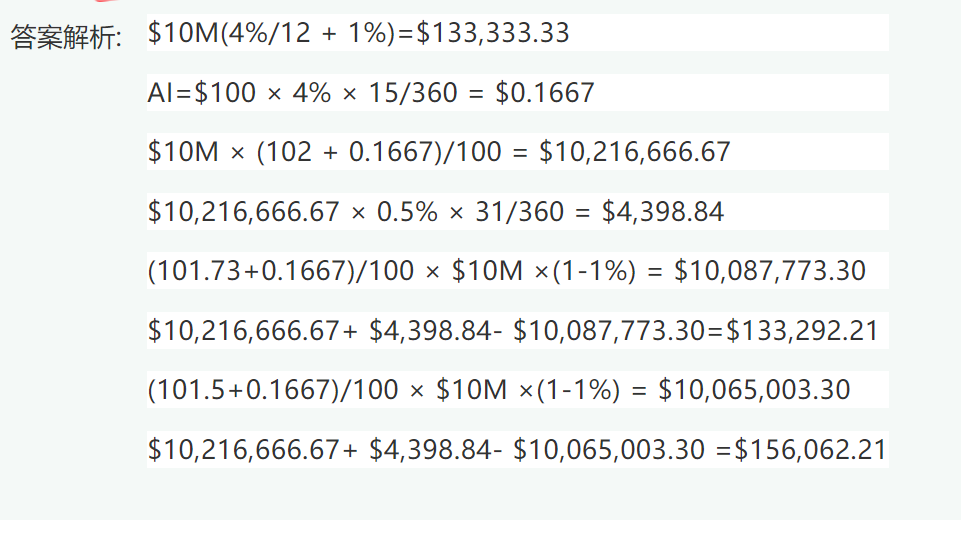Click the $156,062.21 final result

tap(810, 450)
